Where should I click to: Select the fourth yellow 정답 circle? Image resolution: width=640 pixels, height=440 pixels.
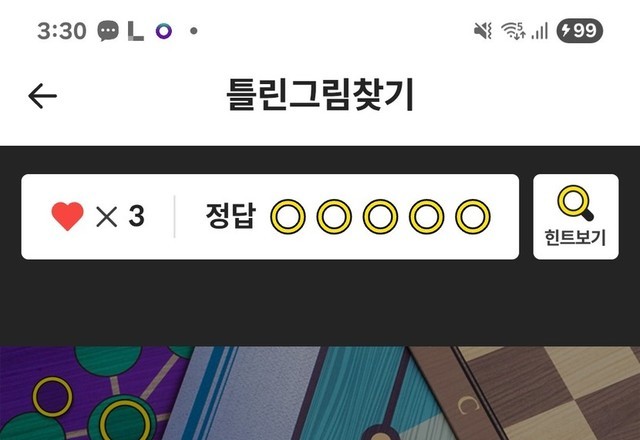[427, 217]
